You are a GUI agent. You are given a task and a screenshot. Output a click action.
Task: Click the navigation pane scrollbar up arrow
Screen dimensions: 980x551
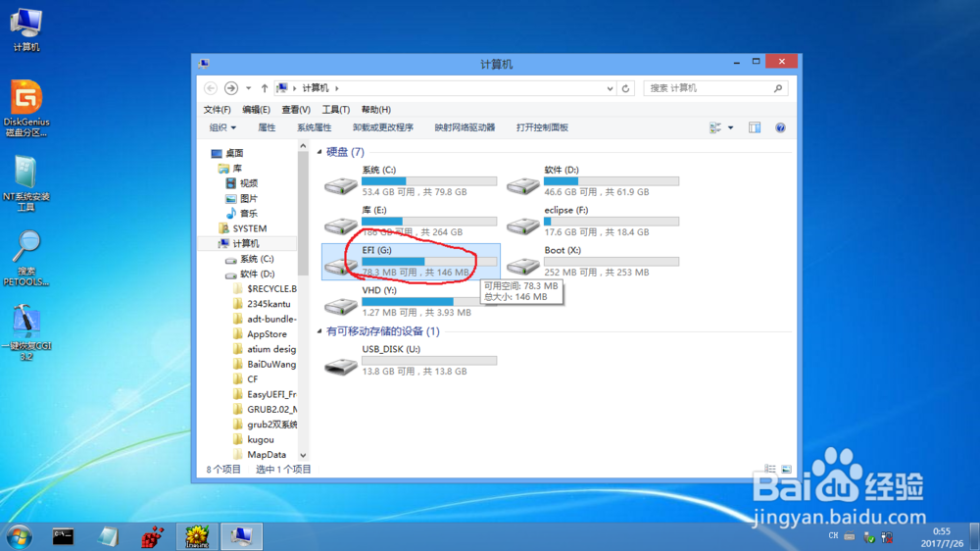(x=303, y=146)
